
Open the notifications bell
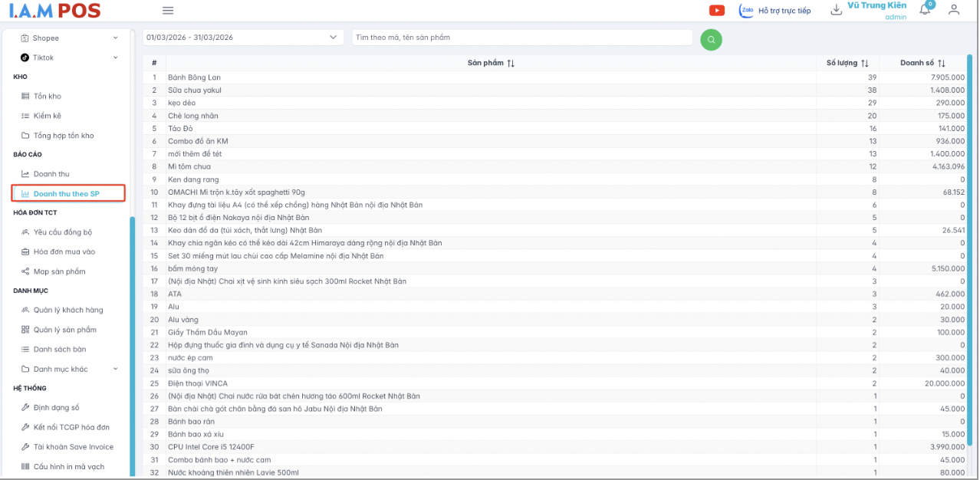click(926, 10)
